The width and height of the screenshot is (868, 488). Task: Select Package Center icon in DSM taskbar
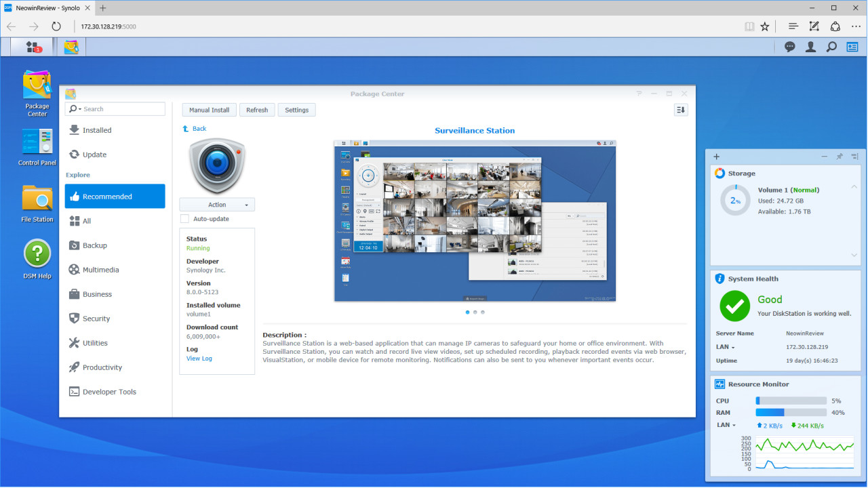pos(71,47)
